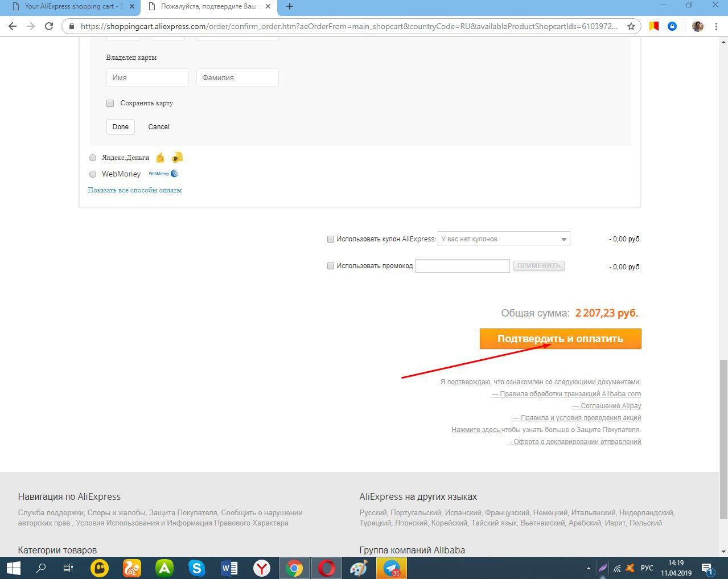Select the Яндекс.Деньги payment option
The height and width of the screenshot is (579, 728).
click(93, 158)
